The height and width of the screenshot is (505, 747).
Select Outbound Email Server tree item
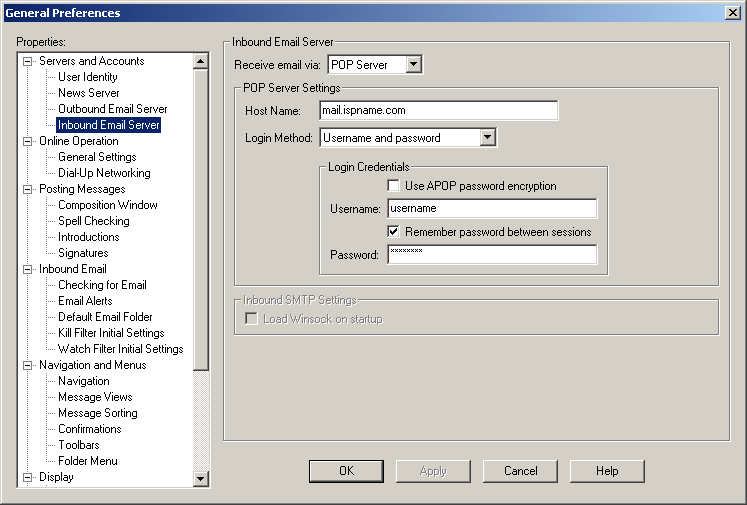pyautogui.click(x=112, y=109)
